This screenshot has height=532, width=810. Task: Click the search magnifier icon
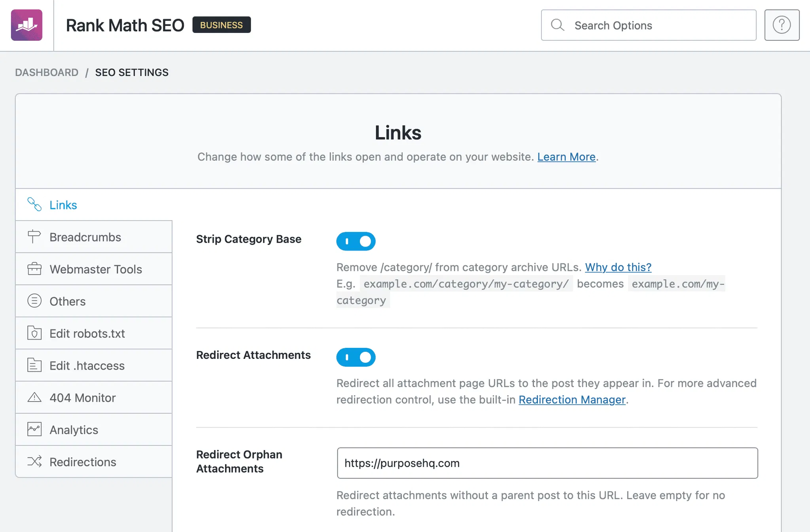(557, 25)
